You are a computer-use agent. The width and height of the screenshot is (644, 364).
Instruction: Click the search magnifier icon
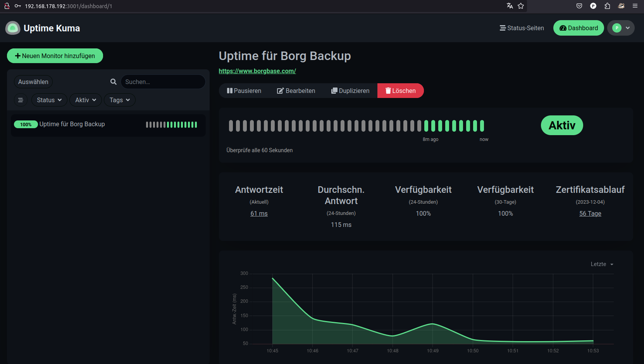pos(114,82)
